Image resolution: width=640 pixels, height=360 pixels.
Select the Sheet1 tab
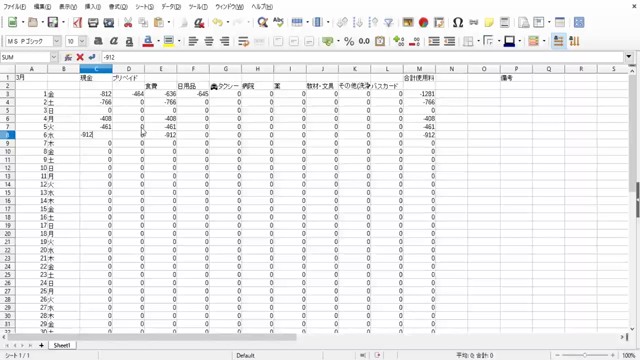tap(62, 345)
